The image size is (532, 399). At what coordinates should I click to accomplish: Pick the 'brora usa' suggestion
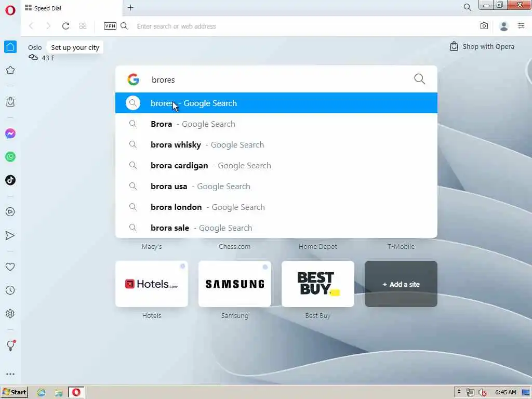[x=276, y=187]
